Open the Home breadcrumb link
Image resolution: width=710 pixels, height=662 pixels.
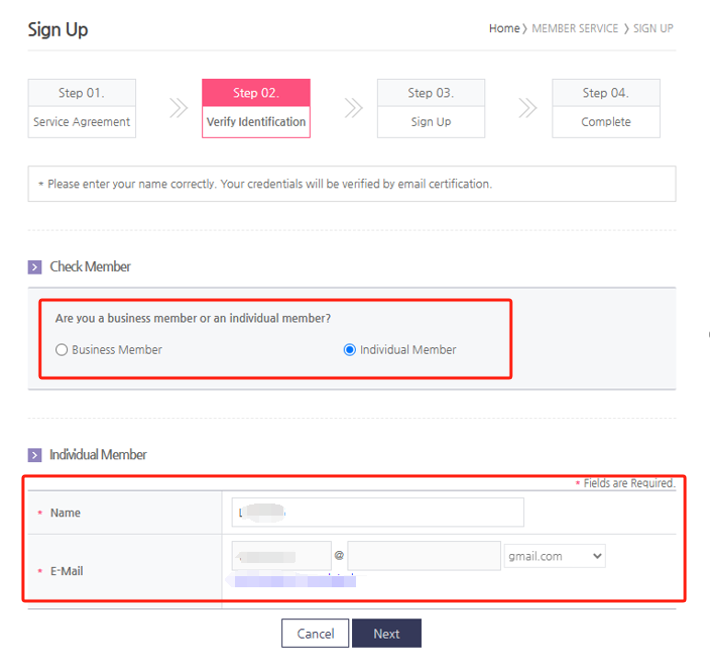point(504,29)
